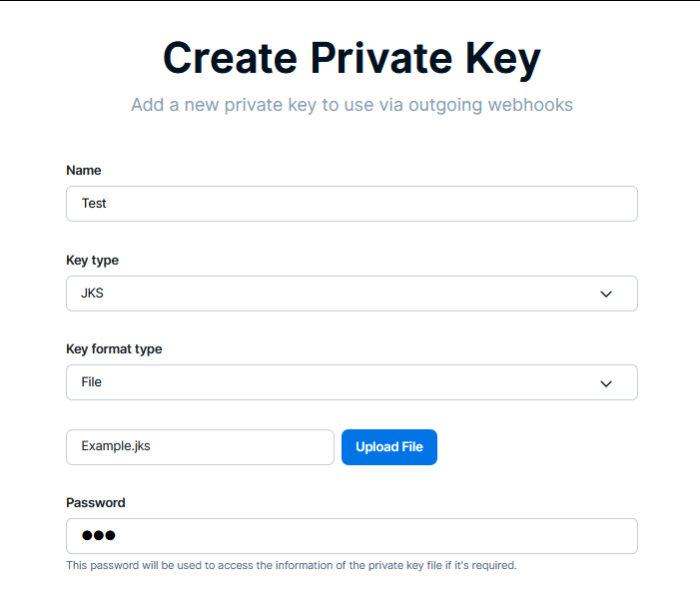Select the Example.jks file name box
Image resolution: width=700 pixels, height=606 pixels.
[x=200, y=447]
